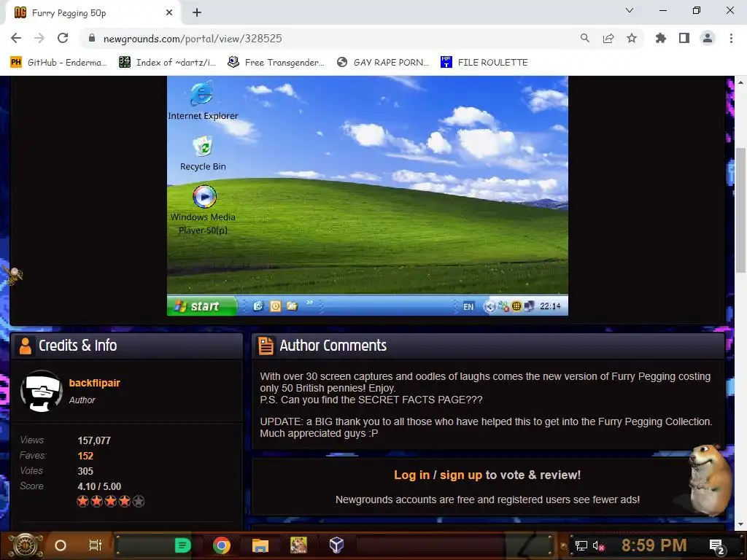Click the globe icon in XP tray
This screenshot has width=747, height=560.
516,307
